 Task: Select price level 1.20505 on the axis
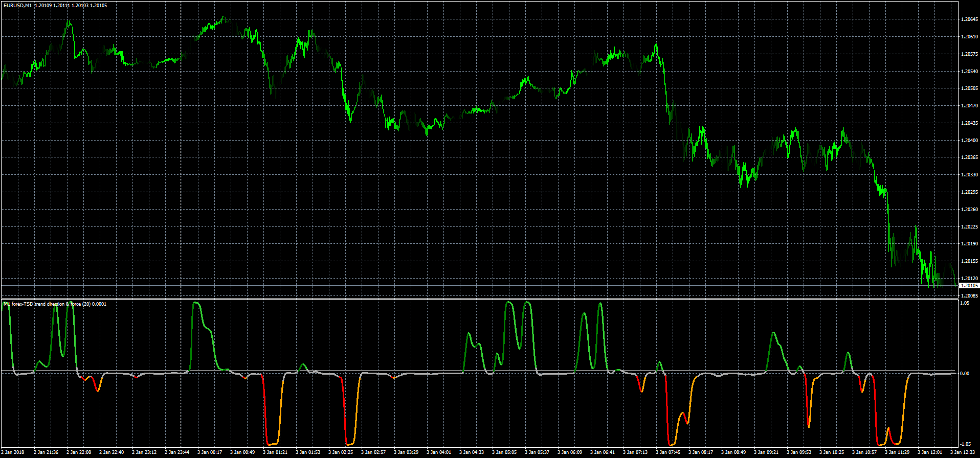click(x=969, y=88)
